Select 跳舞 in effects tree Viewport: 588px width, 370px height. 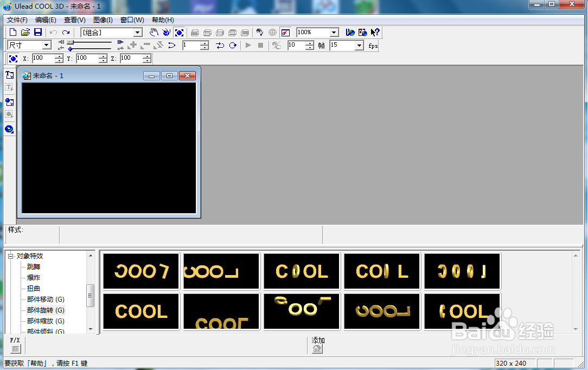(x=34, y=267)
